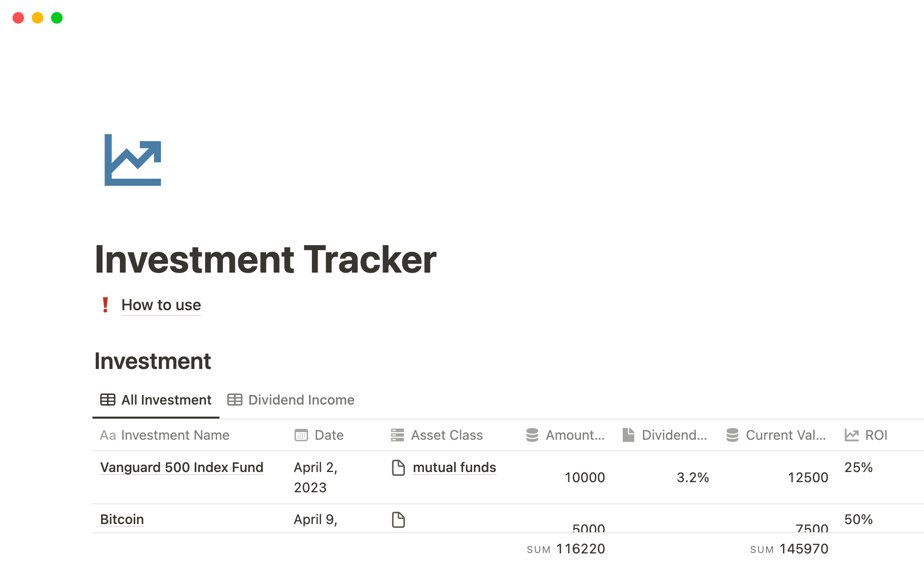Select the All Investment tab
The image size is (924, 578).
point(166,400)
